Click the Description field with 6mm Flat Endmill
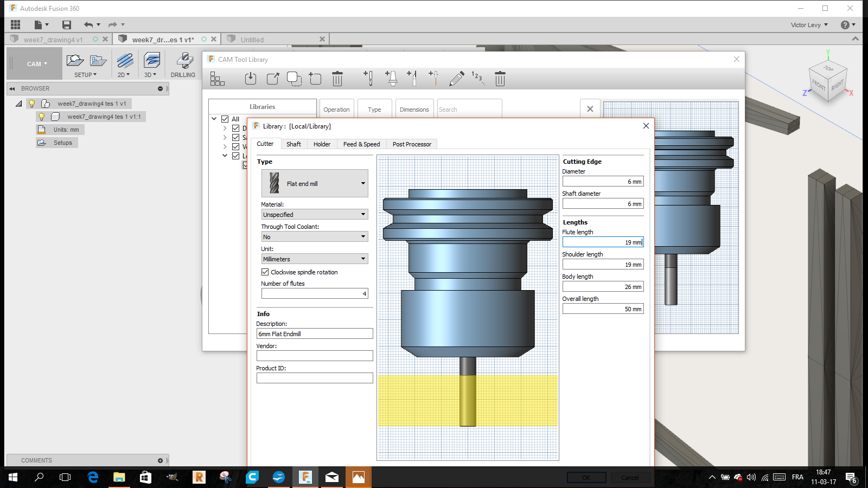 coord(315,334)
